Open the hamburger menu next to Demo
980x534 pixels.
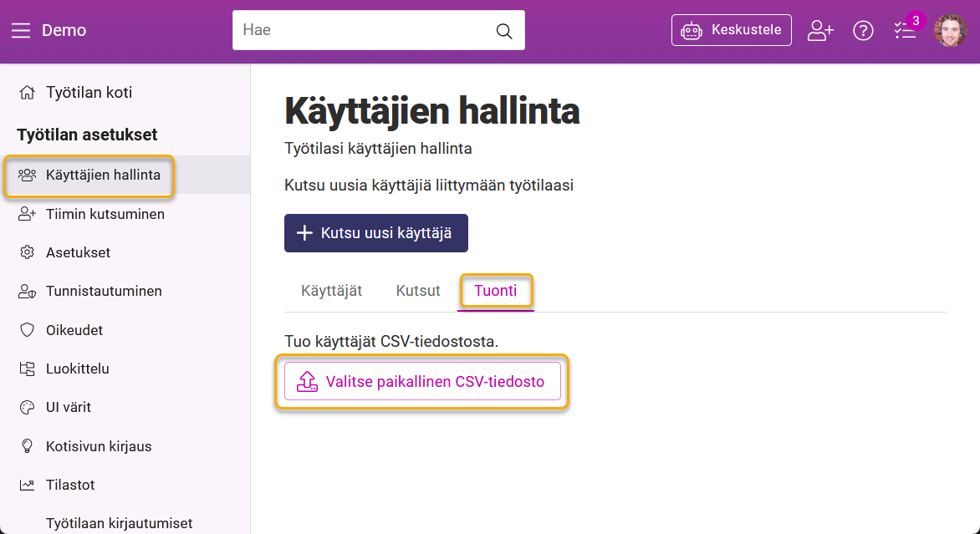(x=21, y=31)
